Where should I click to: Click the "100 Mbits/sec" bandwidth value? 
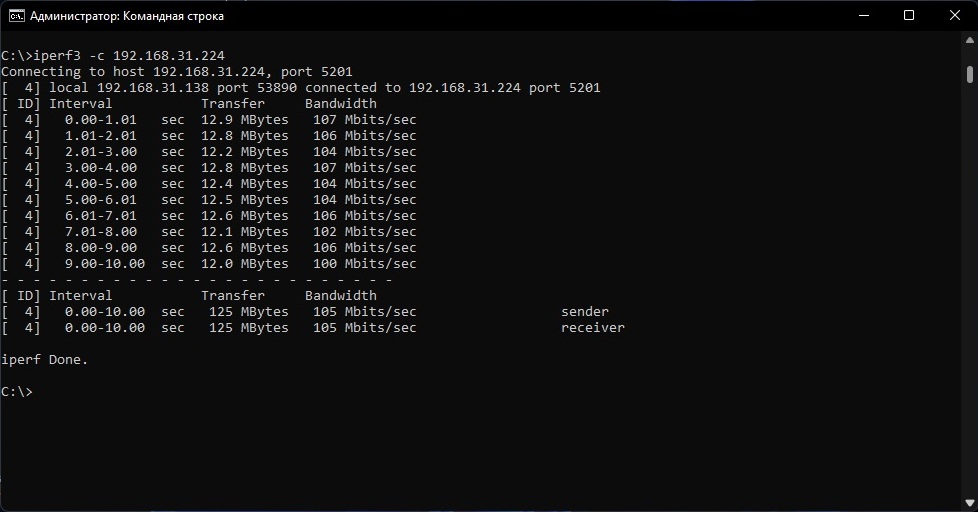pos(364,263)
